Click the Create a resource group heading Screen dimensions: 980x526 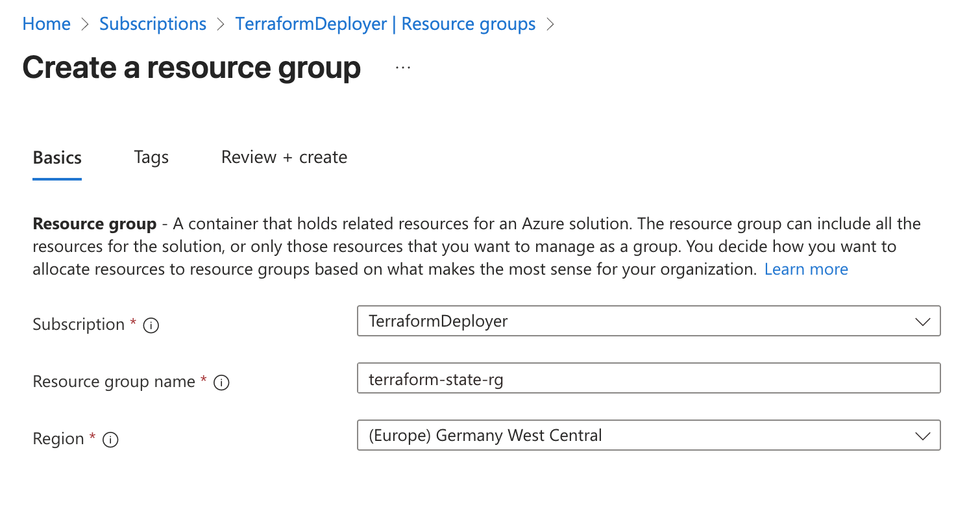[191, 68]
